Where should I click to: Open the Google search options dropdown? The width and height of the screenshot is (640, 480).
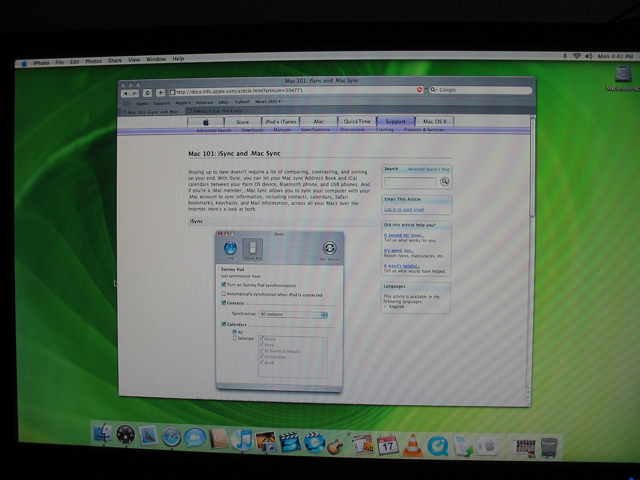pyautogui.click(x=433, y=89)
